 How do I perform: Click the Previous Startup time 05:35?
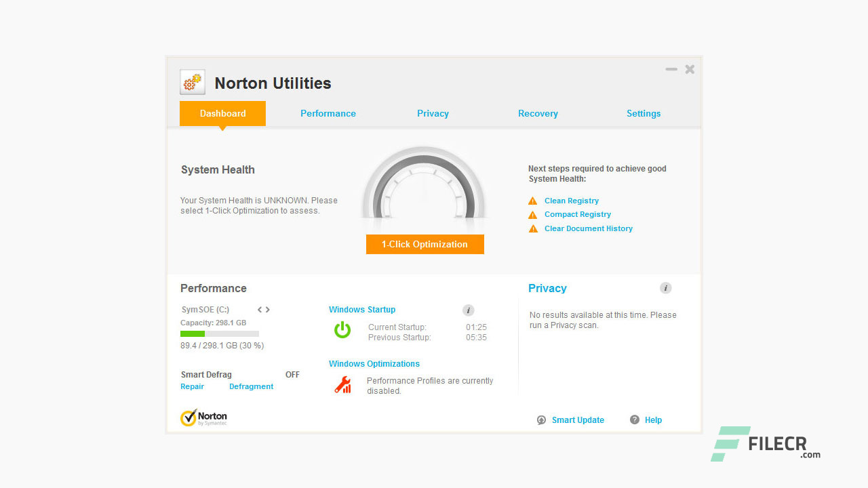(x=476, y=338)
